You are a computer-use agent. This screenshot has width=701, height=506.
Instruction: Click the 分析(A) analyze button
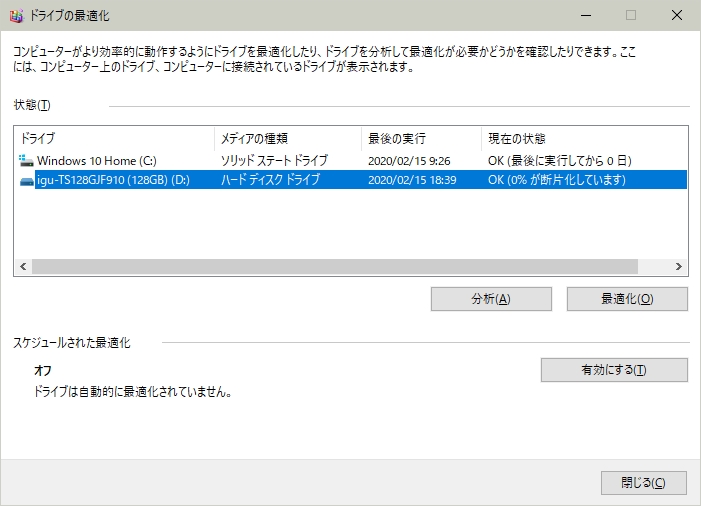[491, 299]
